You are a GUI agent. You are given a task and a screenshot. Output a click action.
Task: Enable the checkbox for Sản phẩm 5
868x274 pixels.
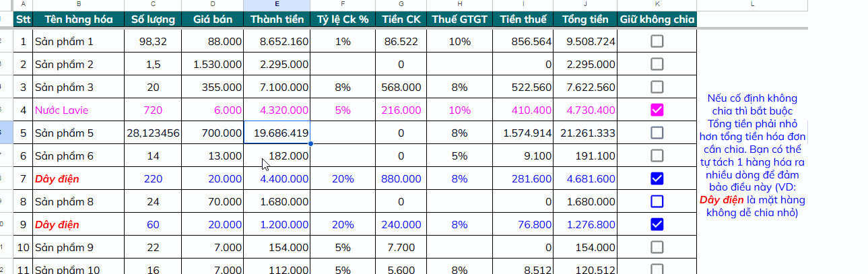click(x=657, y=133)
